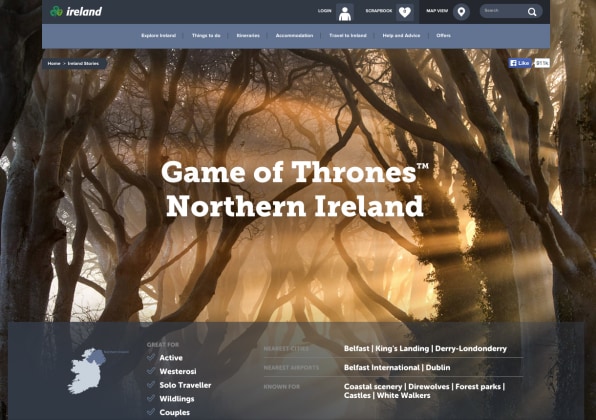Toggle the Solo Traveller checkmark
The image size is (596, 420).
click(x=151, y=385)
